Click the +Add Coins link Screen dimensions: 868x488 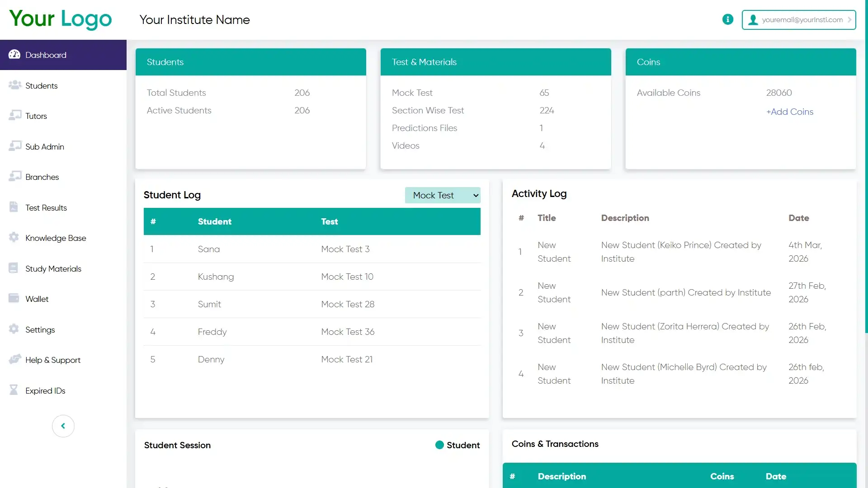(x=789, y=112)
